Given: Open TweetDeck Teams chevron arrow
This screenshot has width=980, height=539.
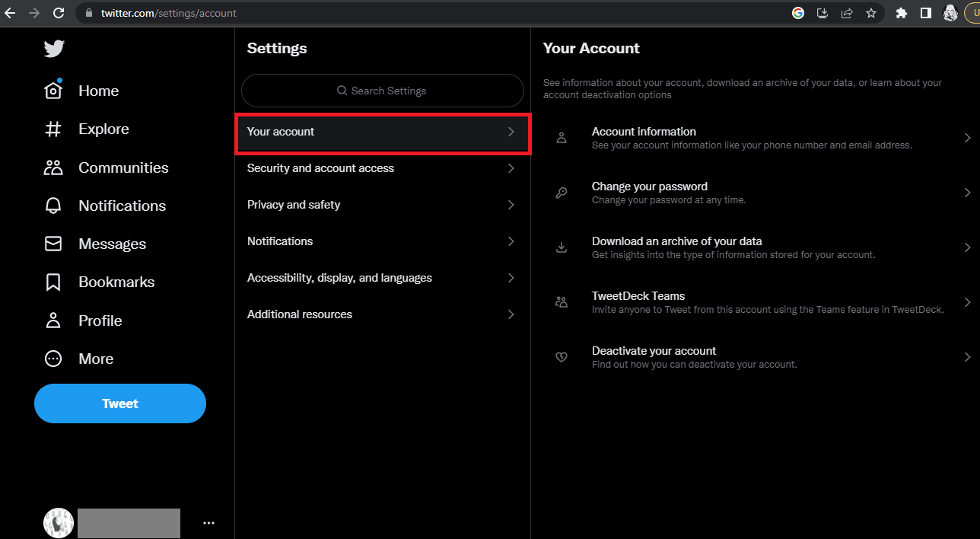Looking at the screenshot, I should 968,302.
